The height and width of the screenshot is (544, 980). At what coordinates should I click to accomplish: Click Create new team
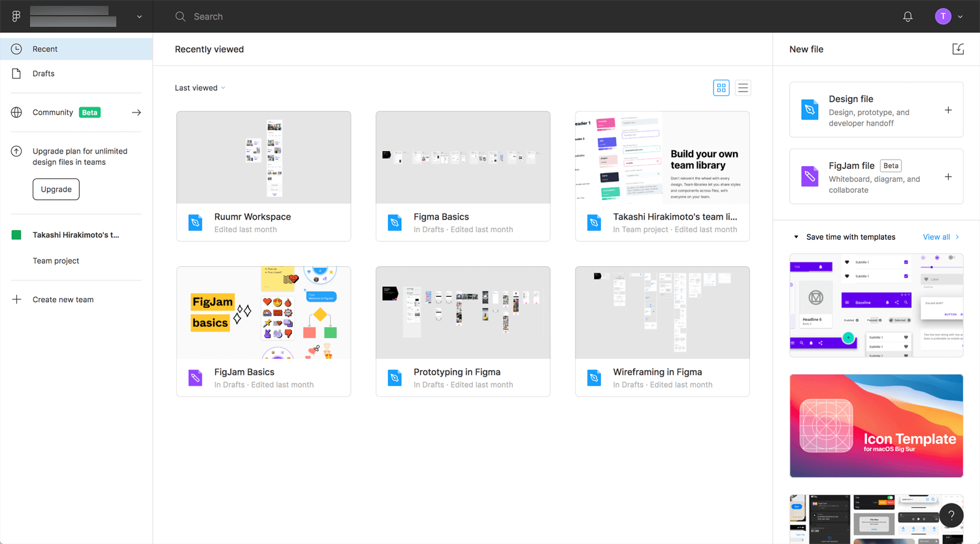[x=63, y=299]
